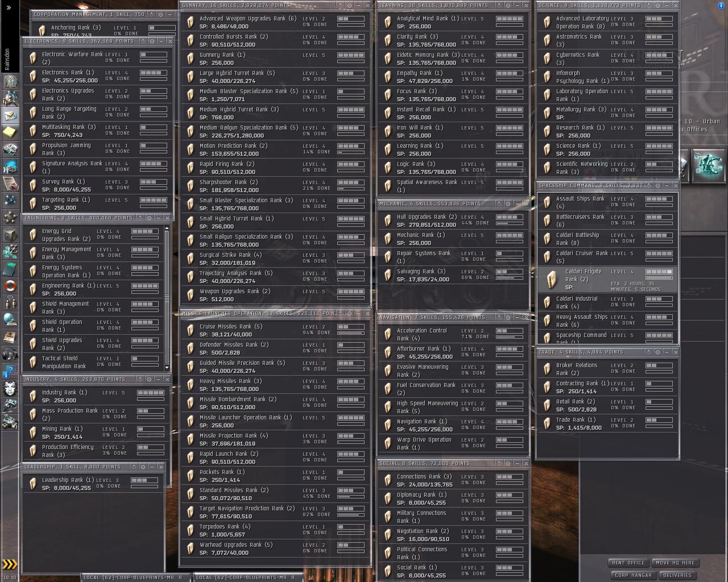
Task: Select the Eidetic Memory Rank (3) skill
Action: pos(453,59)
